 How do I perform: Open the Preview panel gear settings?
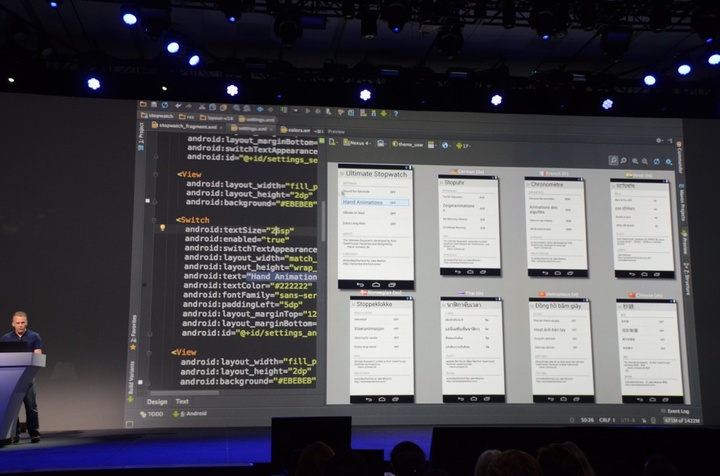(659, 140)
